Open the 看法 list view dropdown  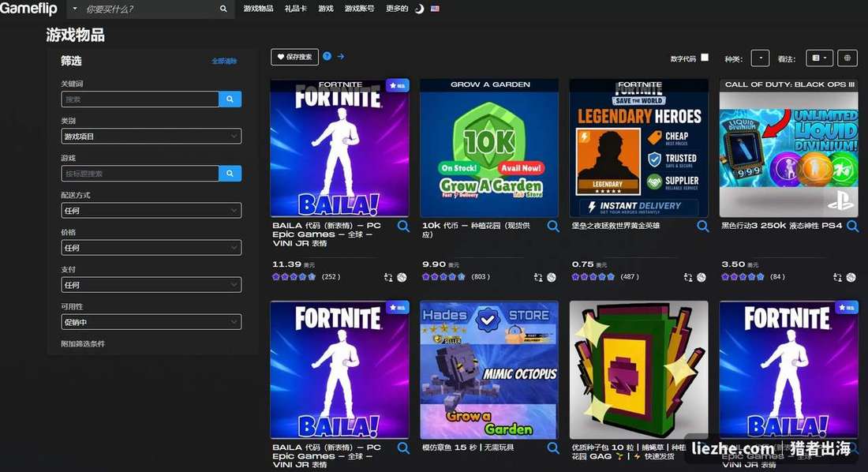(819, 58)
